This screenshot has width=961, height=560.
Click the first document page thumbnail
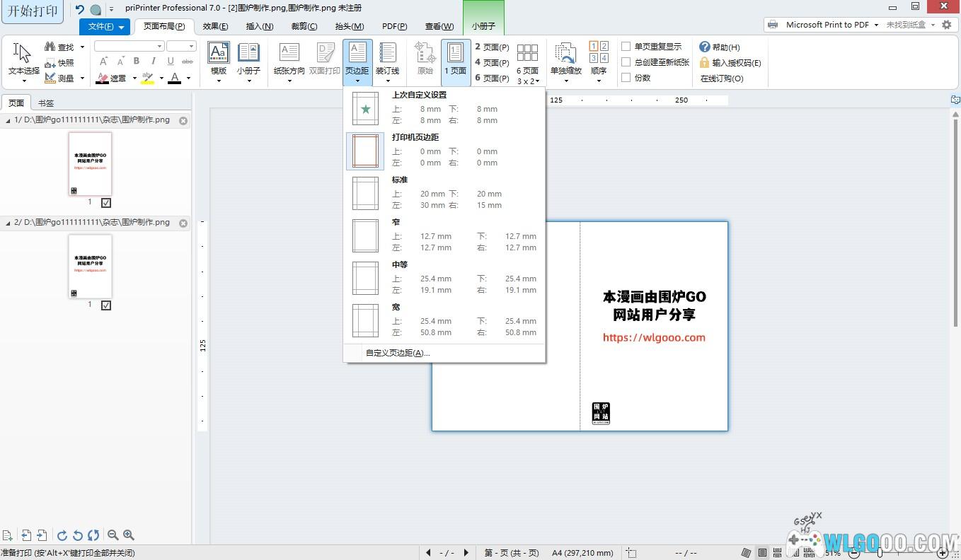tap(90, 164)
